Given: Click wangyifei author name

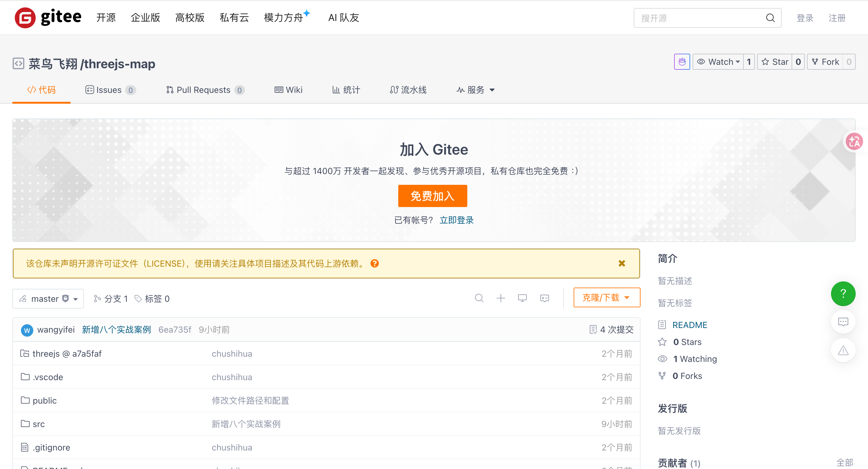Looking at the screenshot, I should (56, 330).
